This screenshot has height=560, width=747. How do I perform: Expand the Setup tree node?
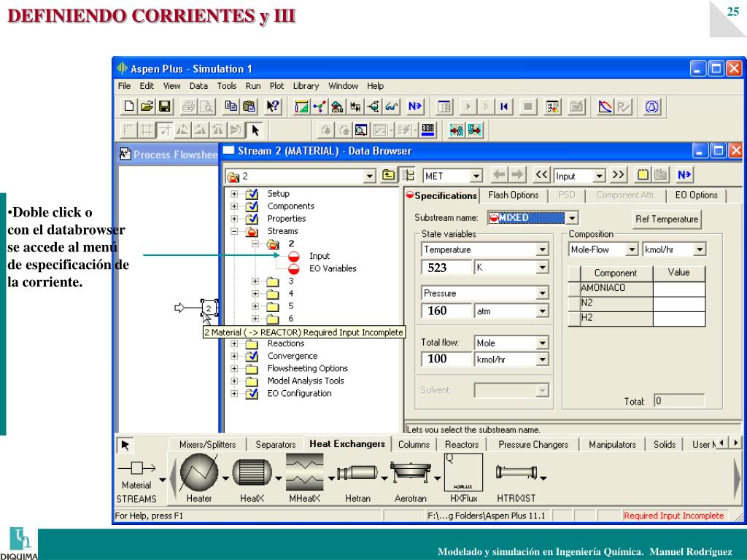tap(234, 194)
